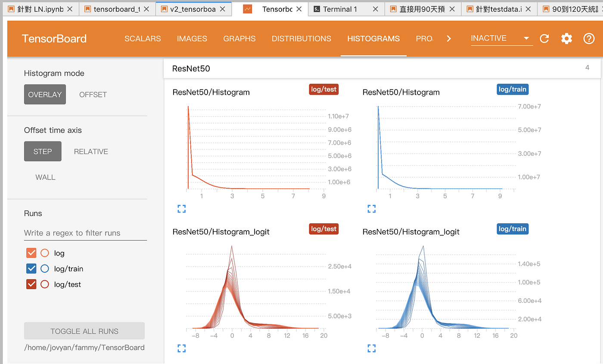The height and width of the screenshot is (364, 603).
Task: Disable the log/train run checkbox
Action: click(x=31, y=268)
